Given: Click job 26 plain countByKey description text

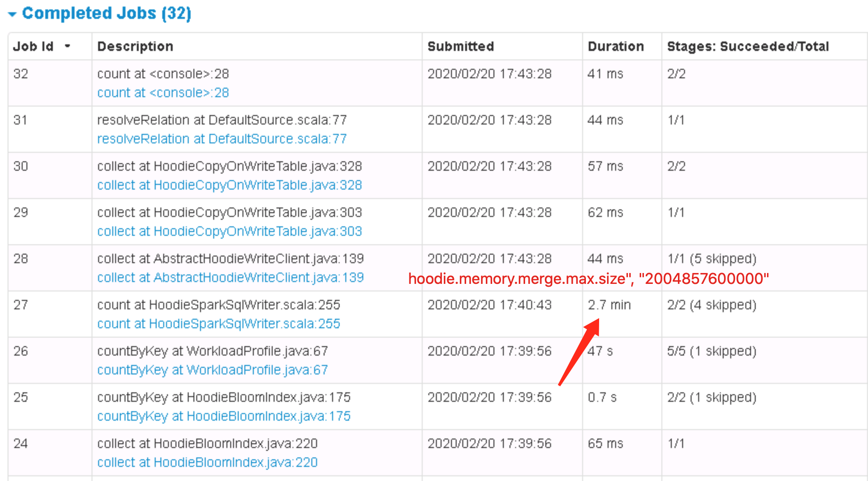Looking at the screenshot, I should (213, 351).
